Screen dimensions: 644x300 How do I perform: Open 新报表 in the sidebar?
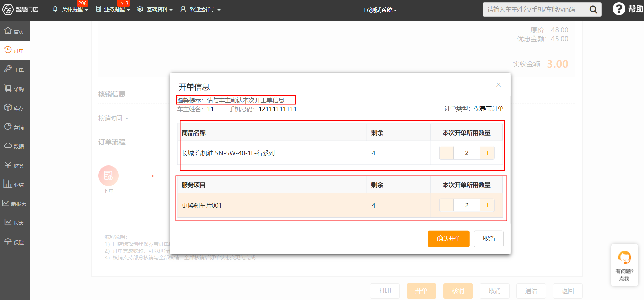15,204
